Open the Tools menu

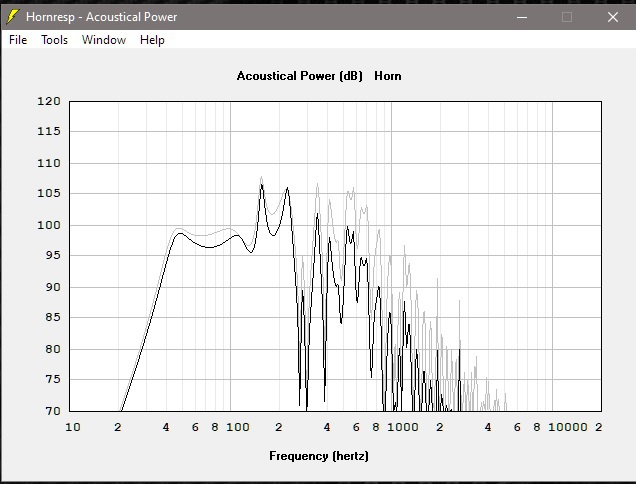tap(54, 40)
